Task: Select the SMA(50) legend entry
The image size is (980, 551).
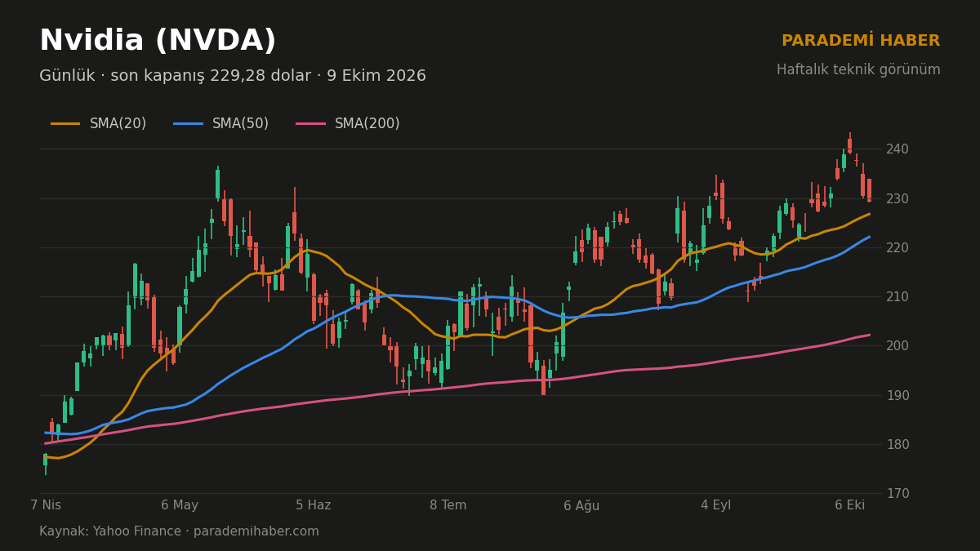Action: coord(221,124)
